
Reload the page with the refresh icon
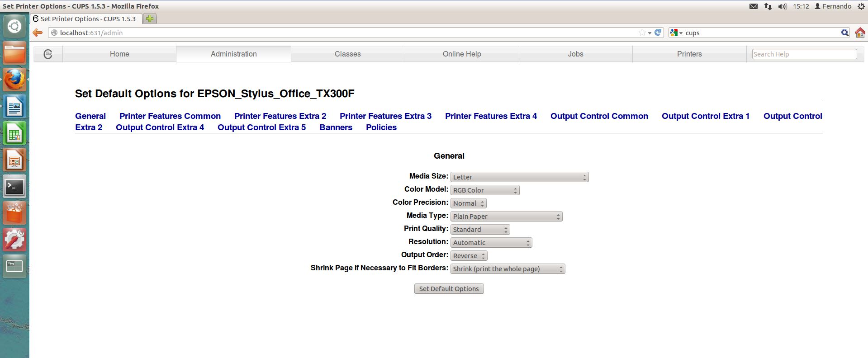[x=659, y=33]
